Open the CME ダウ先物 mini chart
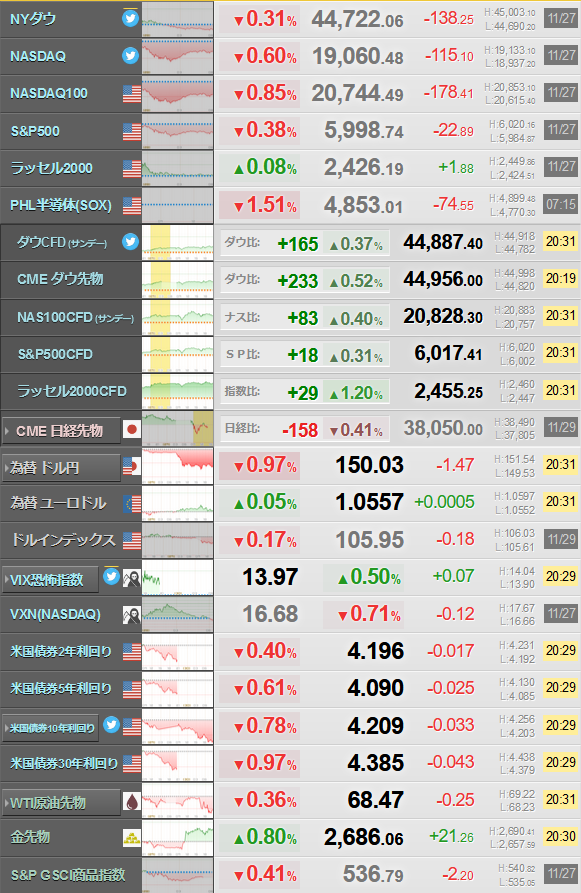Screen dimensions: 581x893 pyautogui.click(x=177, y=280)
